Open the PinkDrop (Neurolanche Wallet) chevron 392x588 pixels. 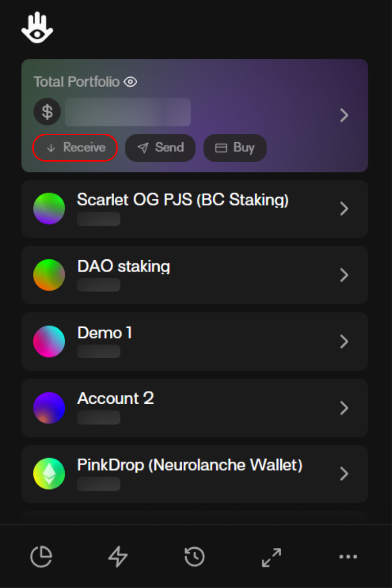point(344,474)
